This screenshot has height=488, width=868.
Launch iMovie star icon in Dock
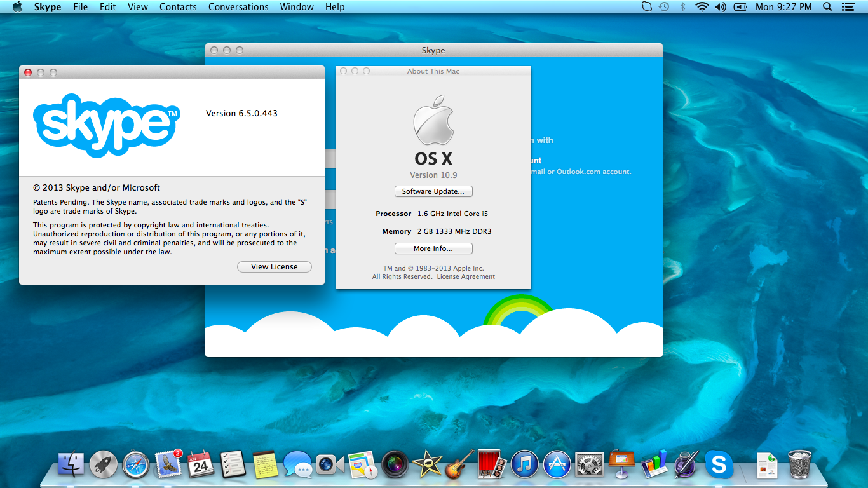[x=427, y=465]
